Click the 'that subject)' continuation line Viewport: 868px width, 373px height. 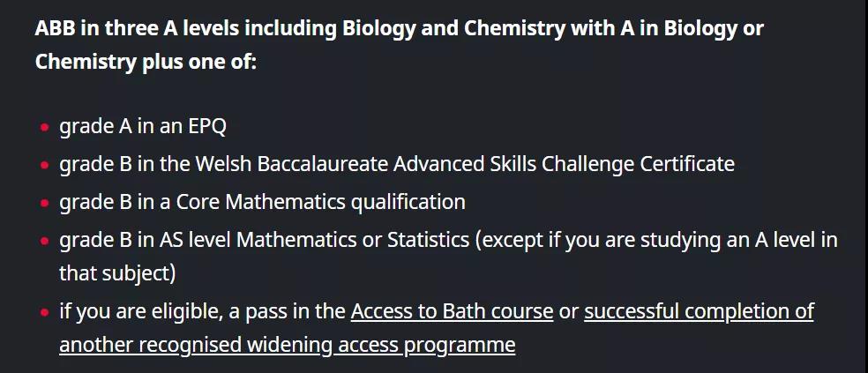coord(117,273)
